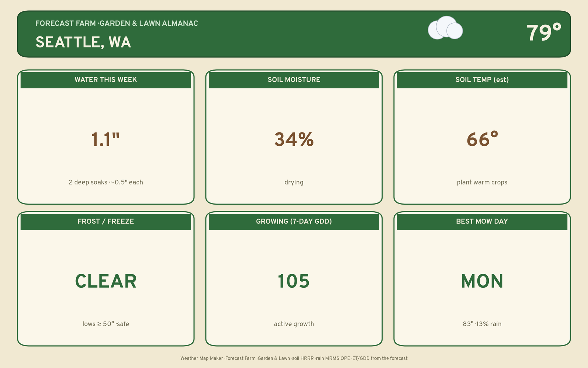The height and width of the screenshot is (368, 588).
Task: Click the active growth note
Action: click(294, 324)
